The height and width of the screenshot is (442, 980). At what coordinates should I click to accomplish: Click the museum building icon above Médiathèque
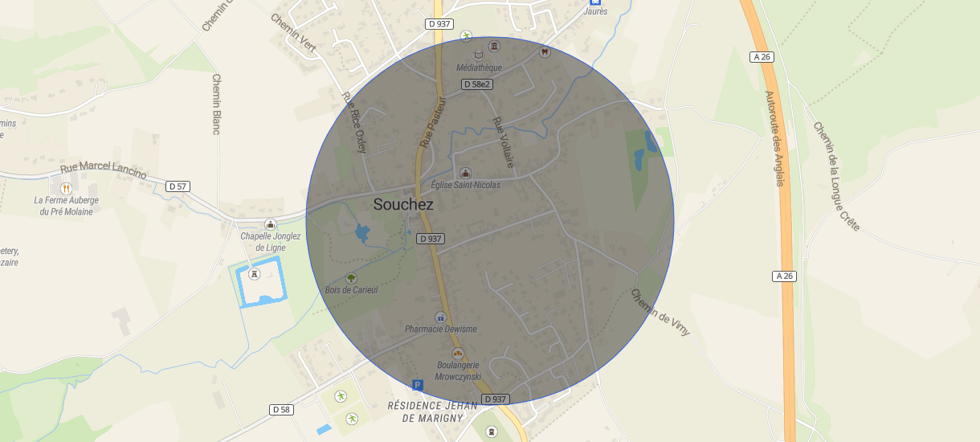494,46
